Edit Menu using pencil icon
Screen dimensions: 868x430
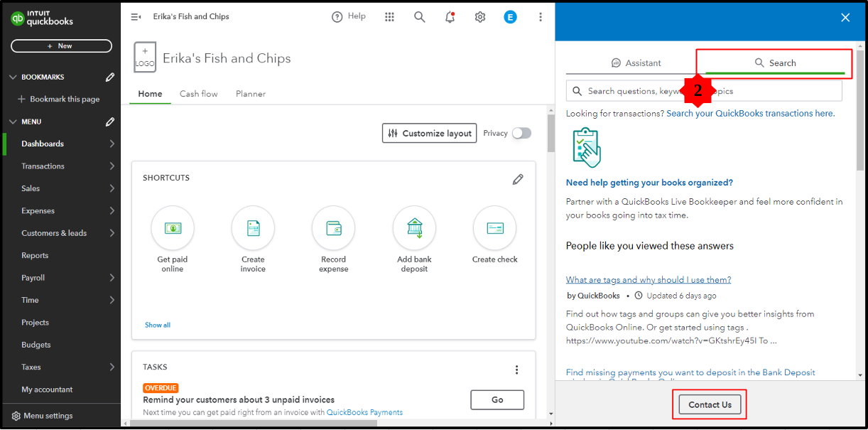click(110, 122)
